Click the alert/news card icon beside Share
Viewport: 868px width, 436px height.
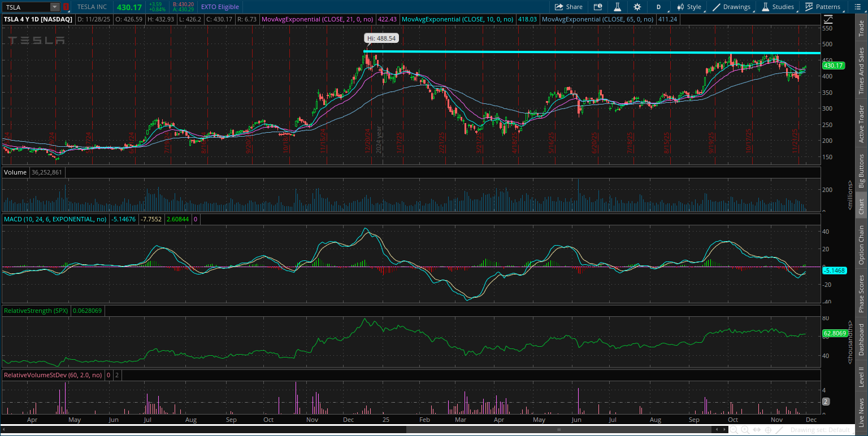[x=598, y=7]
